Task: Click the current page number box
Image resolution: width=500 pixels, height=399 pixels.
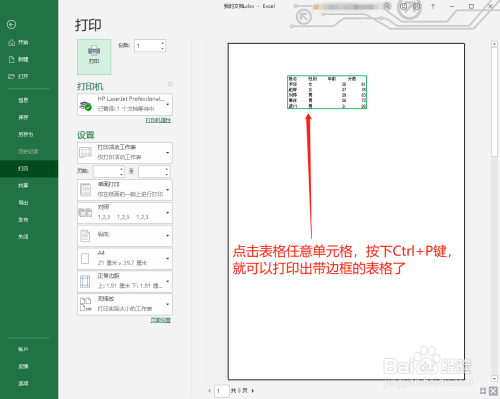Action: pyautogui.click(x=221, y=391)
